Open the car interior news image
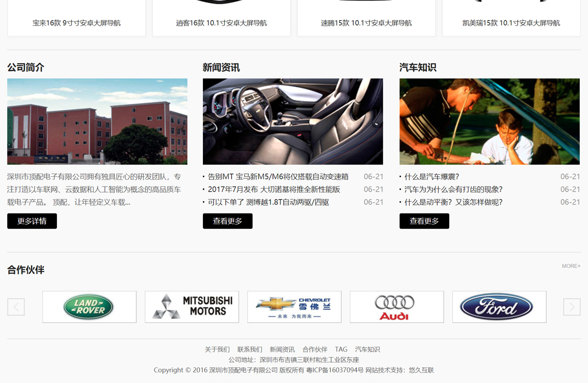Image resolution: width=588 pixels, height=383 pixels. 293,121
